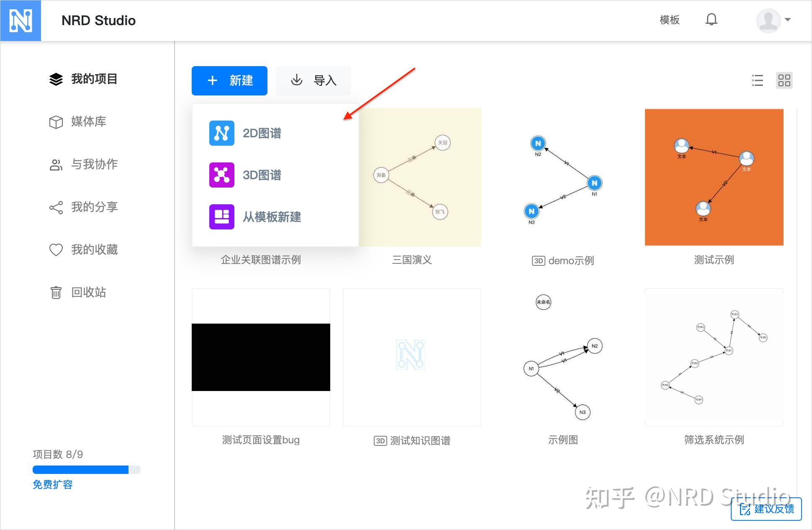View 我的分享 shared items
The width and height of the screenshot is (812, 530).
(94, 207)
